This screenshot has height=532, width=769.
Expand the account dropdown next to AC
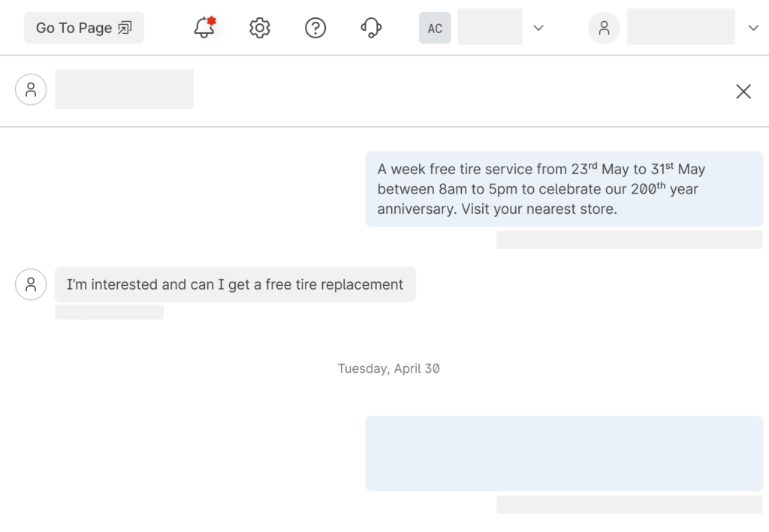coord(538,28)
